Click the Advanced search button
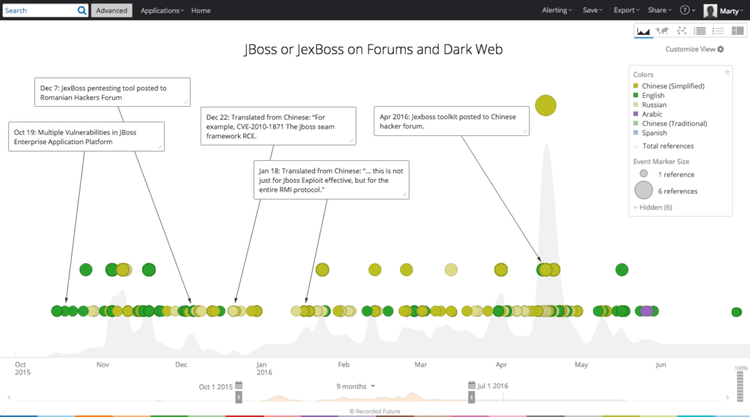The image size is (750, 417). [x=111, y=10]
